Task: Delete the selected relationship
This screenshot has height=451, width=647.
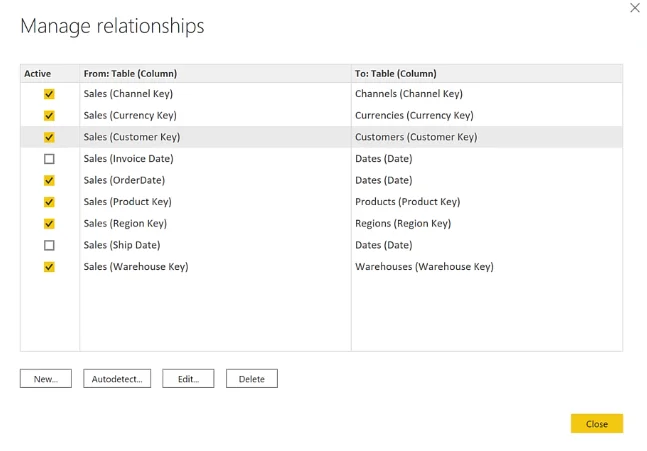Action: click(x=252, y=379)
